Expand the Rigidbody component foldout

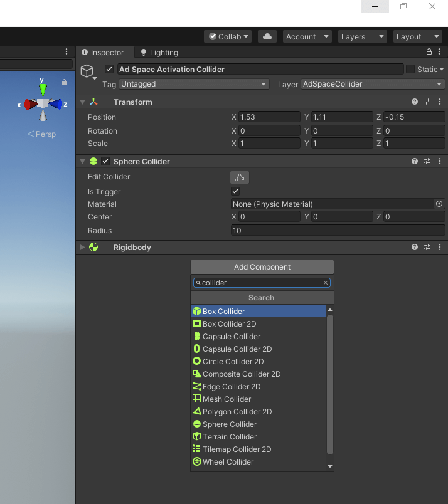(x=83, y=247)
